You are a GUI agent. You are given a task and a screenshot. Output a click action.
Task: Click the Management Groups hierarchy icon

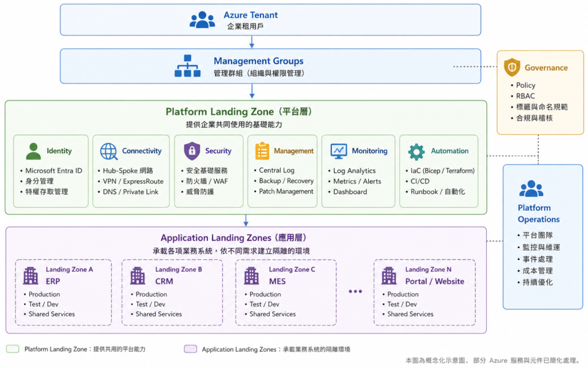pos(188,66)
